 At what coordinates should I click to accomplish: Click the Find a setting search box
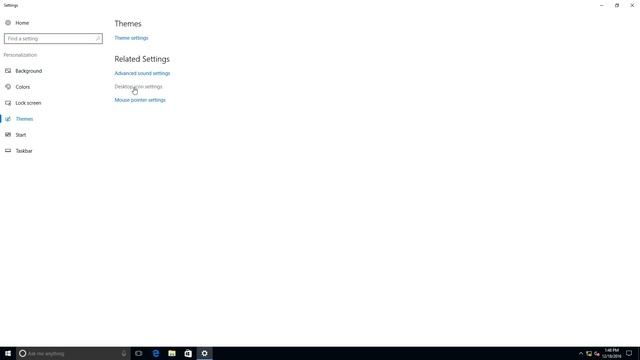point(53,38)
